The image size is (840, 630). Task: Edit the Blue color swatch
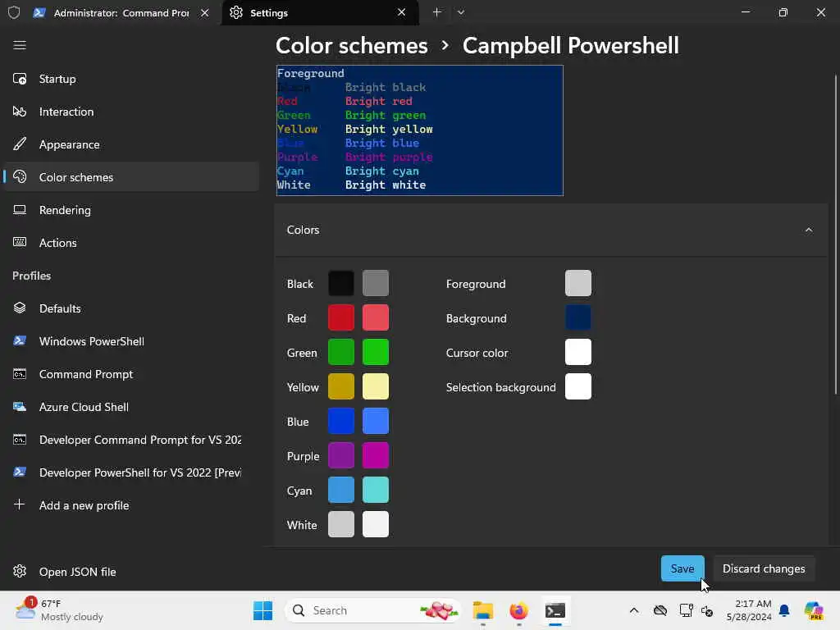340,421
